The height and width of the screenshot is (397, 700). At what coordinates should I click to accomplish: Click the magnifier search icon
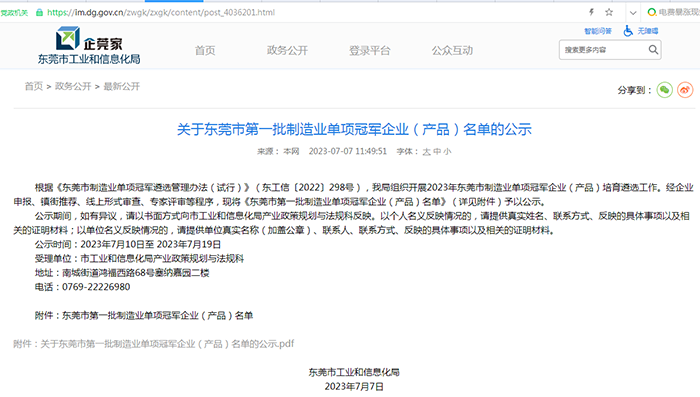point(653,50)
